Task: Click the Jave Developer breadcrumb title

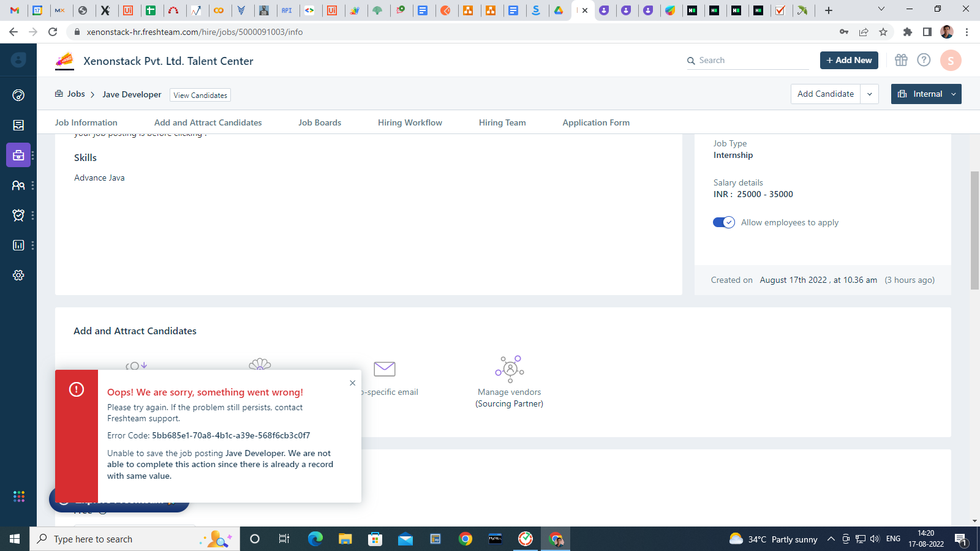Action: coord(132,94)
